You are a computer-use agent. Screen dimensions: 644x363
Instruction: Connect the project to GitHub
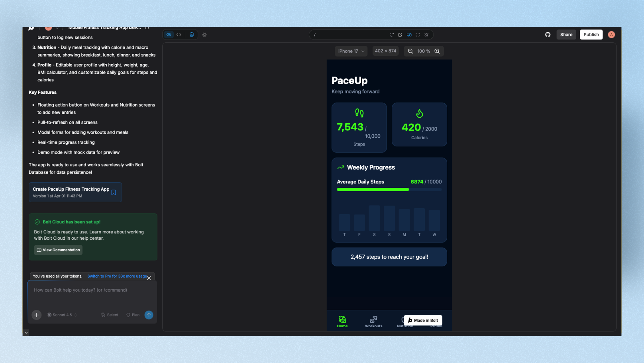tap(548, 35)
